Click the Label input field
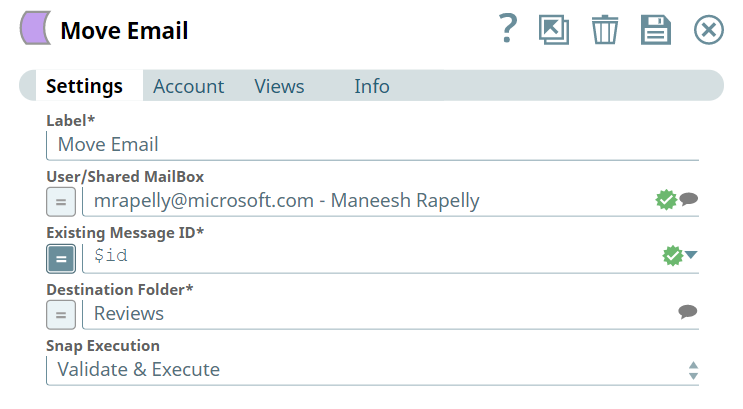Screen dimensions: 743x409 tap(372, 145)
